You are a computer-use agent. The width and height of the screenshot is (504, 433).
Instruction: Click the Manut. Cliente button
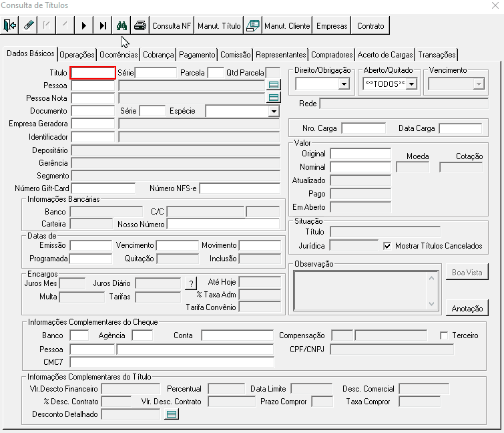click(287, 25)
